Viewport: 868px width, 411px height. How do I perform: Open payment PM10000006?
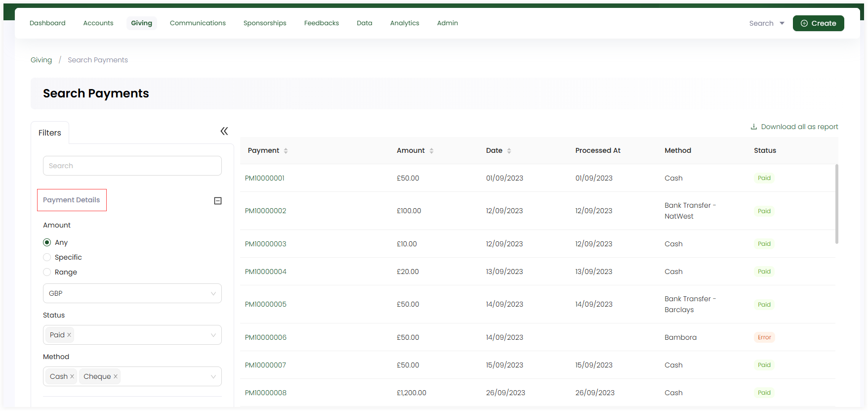(266, 337)
